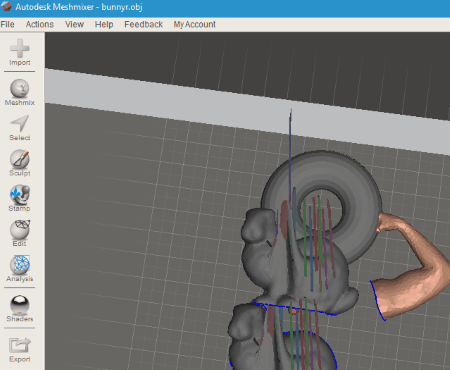
Task: Open the Meshmix tool
Action: pos(20,89)
